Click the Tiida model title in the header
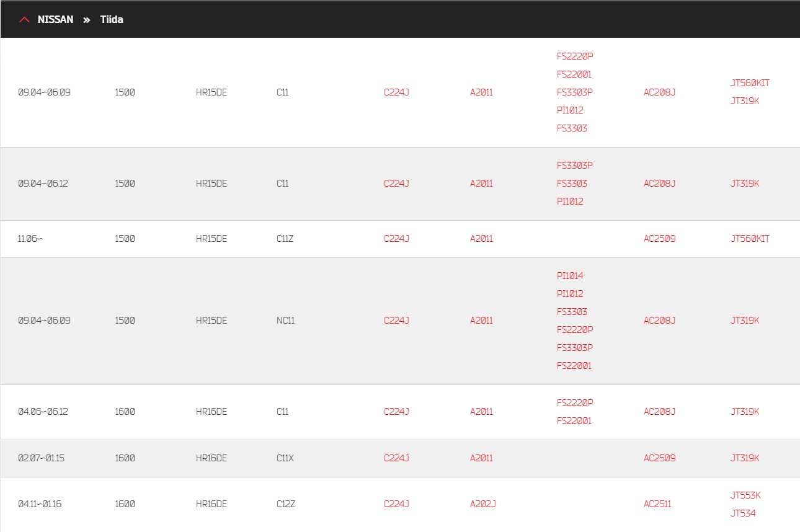Image resolution: width=800 pixels, height=532 pixels. (112, 19)
